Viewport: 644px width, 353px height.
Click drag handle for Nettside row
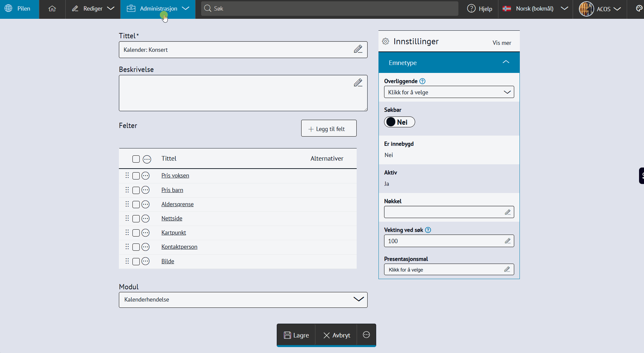pos(127,218)
